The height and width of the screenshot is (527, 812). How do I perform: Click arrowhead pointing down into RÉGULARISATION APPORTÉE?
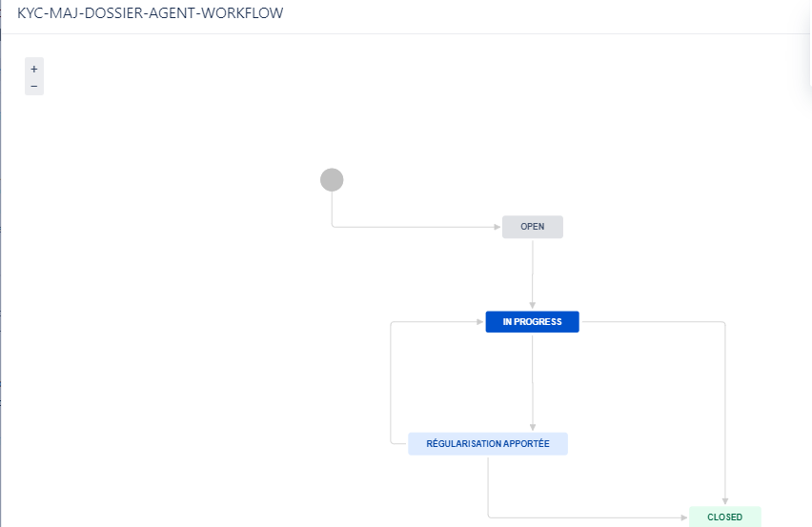pyautogui.click(x=533, y=427)
